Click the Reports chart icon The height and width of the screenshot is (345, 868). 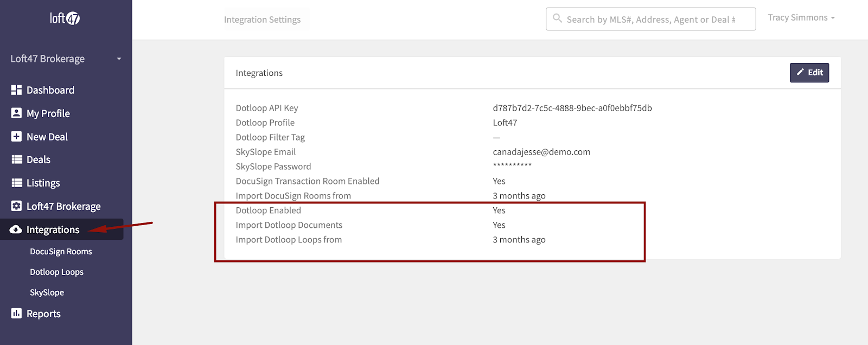16,314
